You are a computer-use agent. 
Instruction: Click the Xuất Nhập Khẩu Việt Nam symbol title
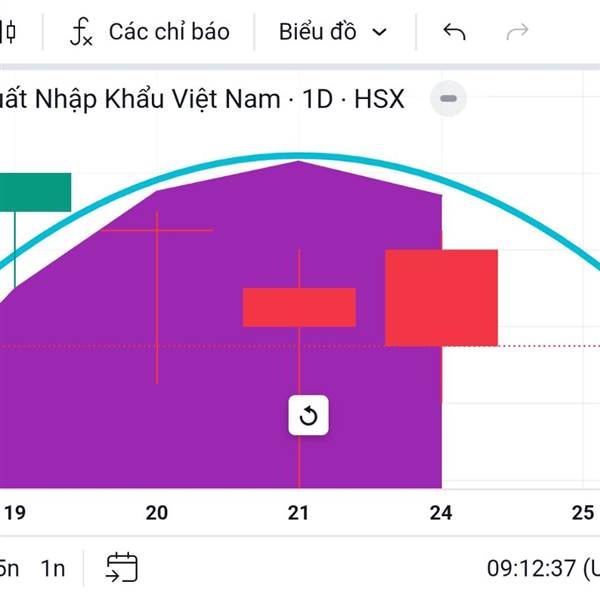pyautogui.click(x=200, y=99)
